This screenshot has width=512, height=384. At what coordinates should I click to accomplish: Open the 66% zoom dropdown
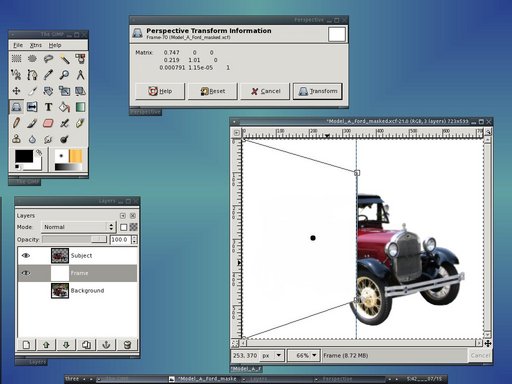point(303,356)
